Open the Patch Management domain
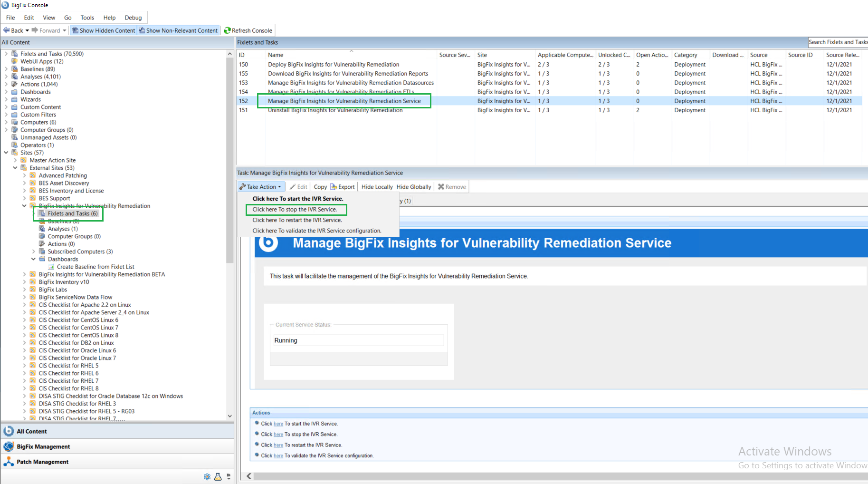This screenshot has width=868, height=484. pyautogui.click(x=42, y=462)
